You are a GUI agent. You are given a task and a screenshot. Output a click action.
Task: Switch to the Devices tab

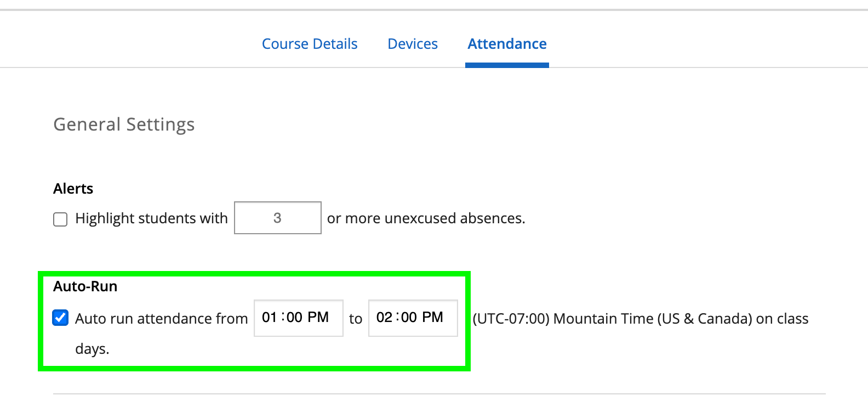point(413,44)
